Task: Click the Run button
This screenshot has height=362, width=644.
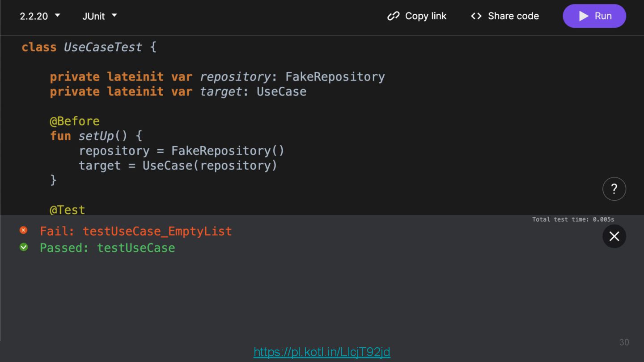Action: pos(594,16)
